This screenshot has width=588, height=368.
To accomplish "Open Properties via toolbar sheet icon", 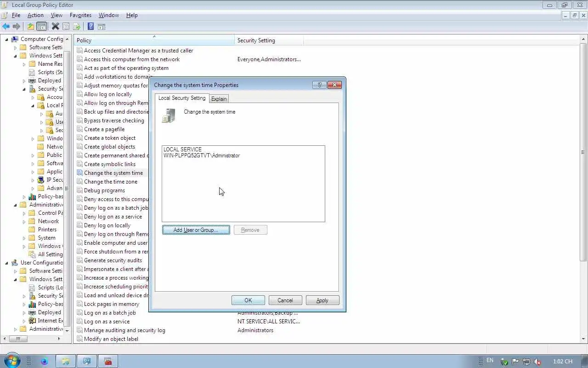I will 66,27.
